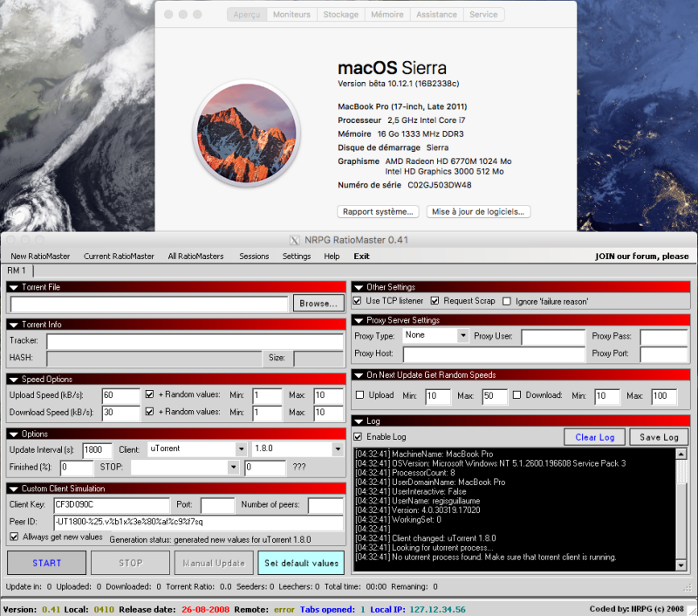Click the Torrent File path field
Screen dimensions: 698x616
click(x=149, y=304)
